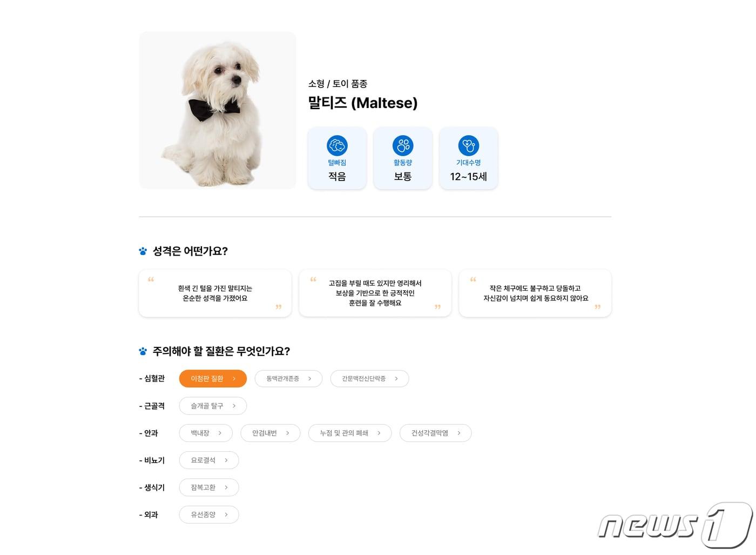Select the 잠복고환 reproductive disease pill
Screen dimensions: 756x555
209,487
